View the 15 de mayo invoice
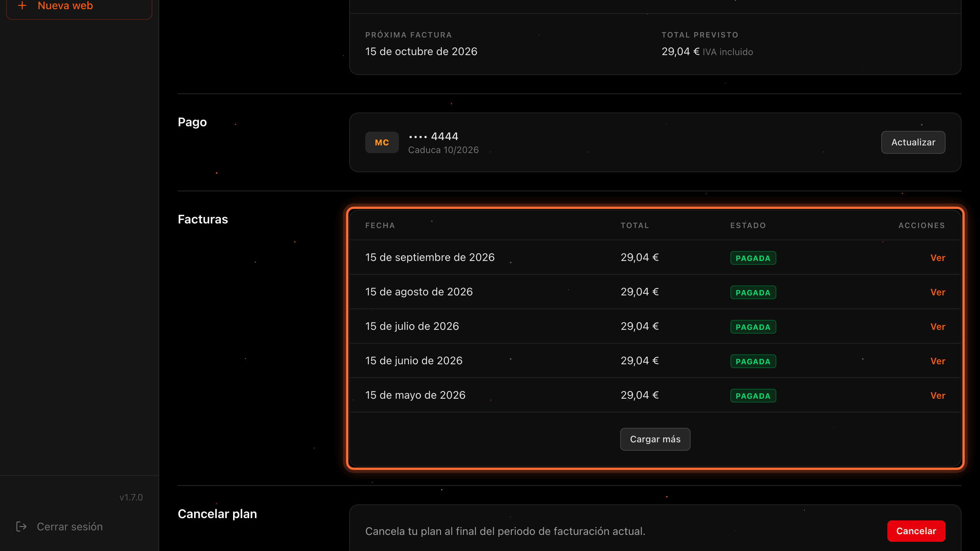Viewport: 980px width, 551px height. (x=938, y=396)
